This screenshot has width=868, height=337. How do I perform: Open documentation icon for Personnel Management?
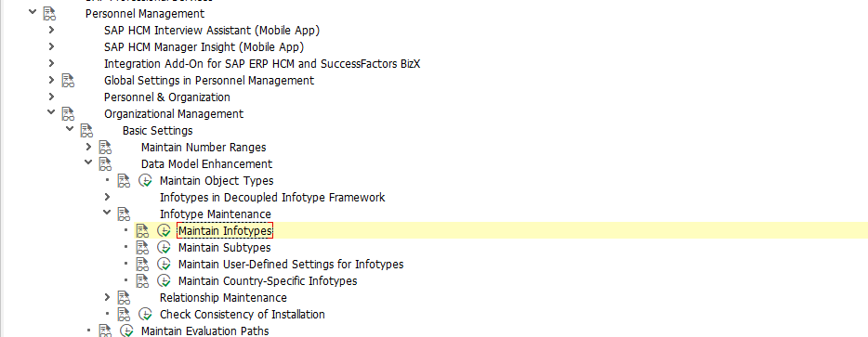50,13
